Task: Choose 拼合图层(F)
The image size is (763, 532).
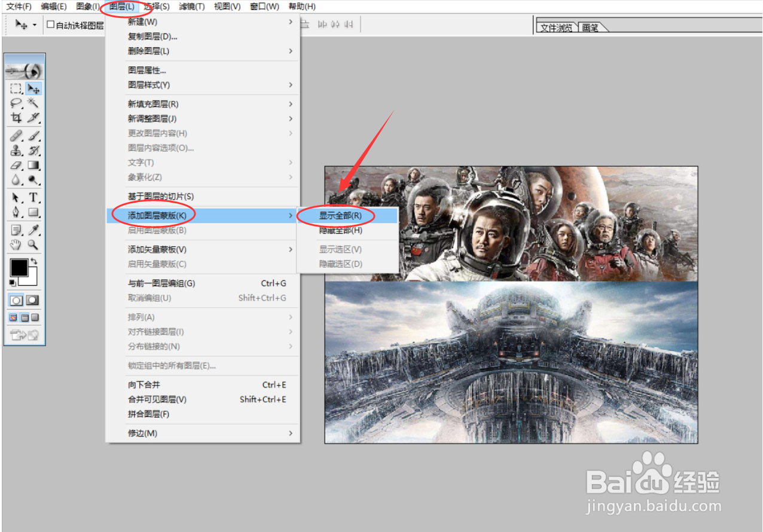Action: pyautogui.click(x=203, y=414)
